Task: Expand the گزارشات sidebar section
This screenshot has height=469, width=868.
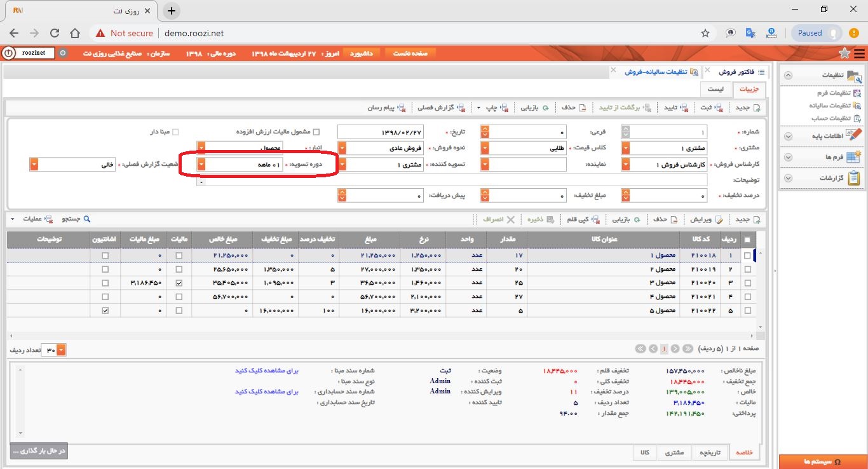Action: 789,179
